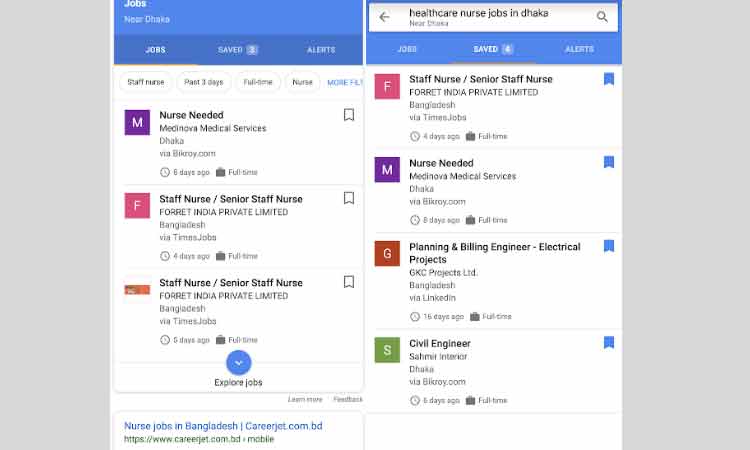The width and height of the screenshot is (750, 450).
Task: Bookmark the Nurse Needed job in left panel
Action: (x=349, y=115)
